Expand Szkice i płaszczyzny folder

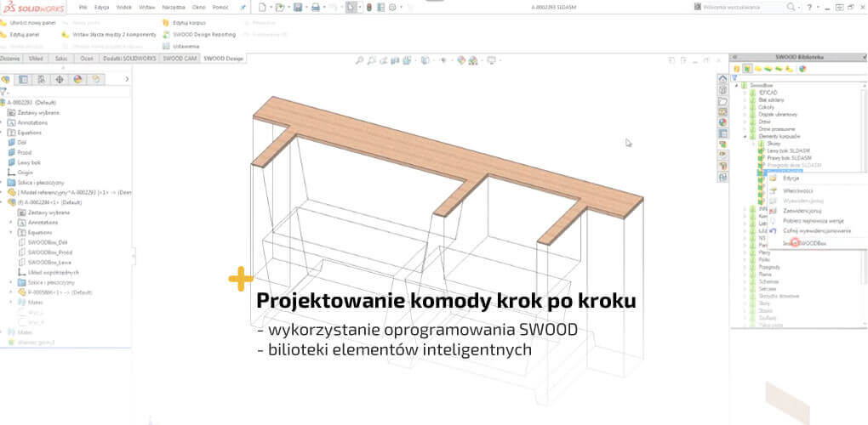(2, 183)
